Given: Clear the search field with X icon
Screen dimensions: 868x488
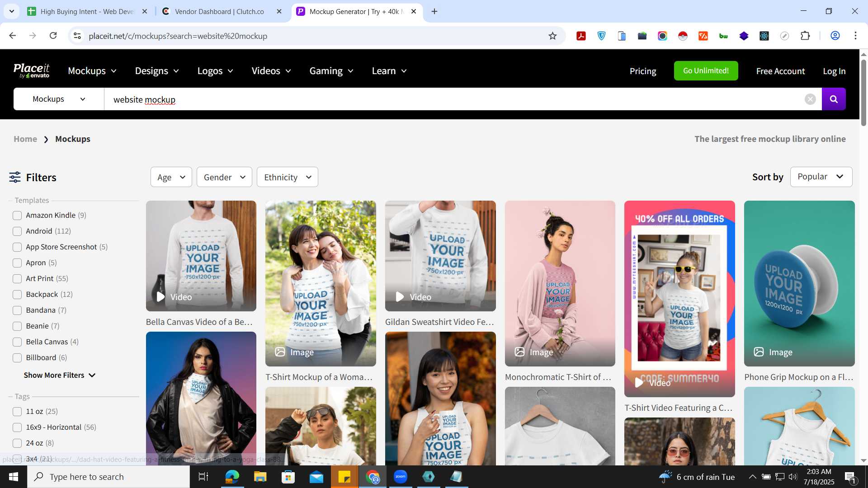Looking at the screenshot, I should [810, 99].
